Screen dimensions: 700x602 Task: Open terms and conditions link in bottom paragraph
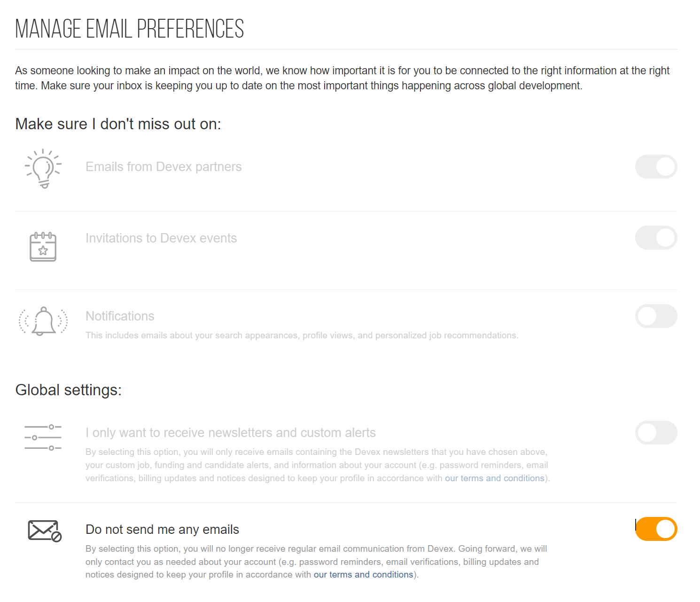[x=363, y=574]
